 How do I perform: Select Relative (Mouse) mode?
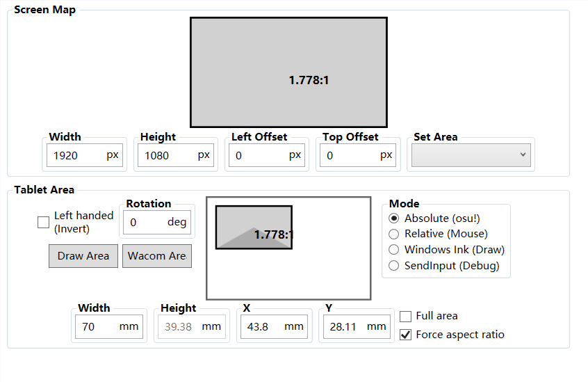(x=394, y=234)
